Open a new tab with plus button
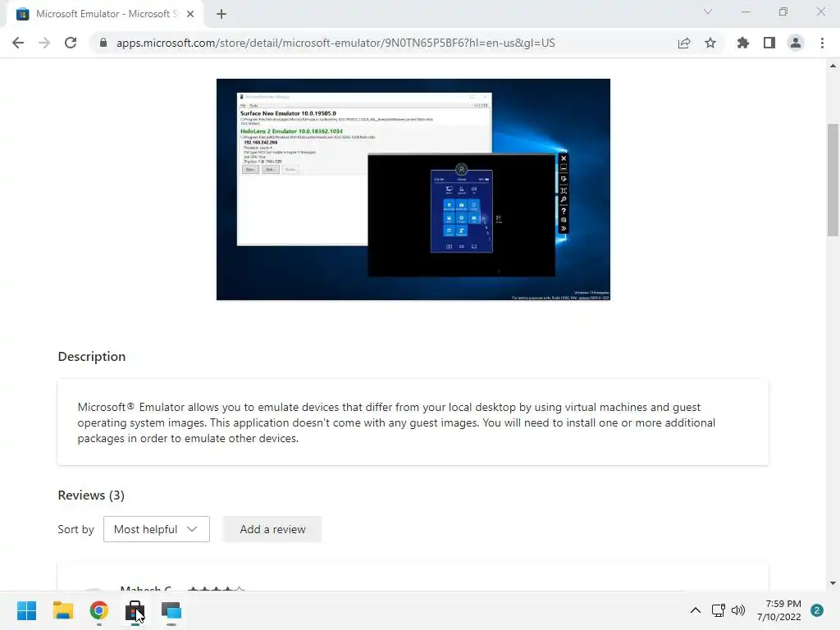 click(221, 14)
